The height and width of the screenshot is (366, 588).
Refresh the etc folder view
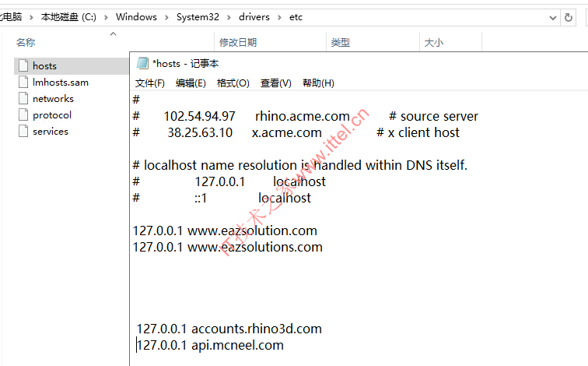point(568,17)
